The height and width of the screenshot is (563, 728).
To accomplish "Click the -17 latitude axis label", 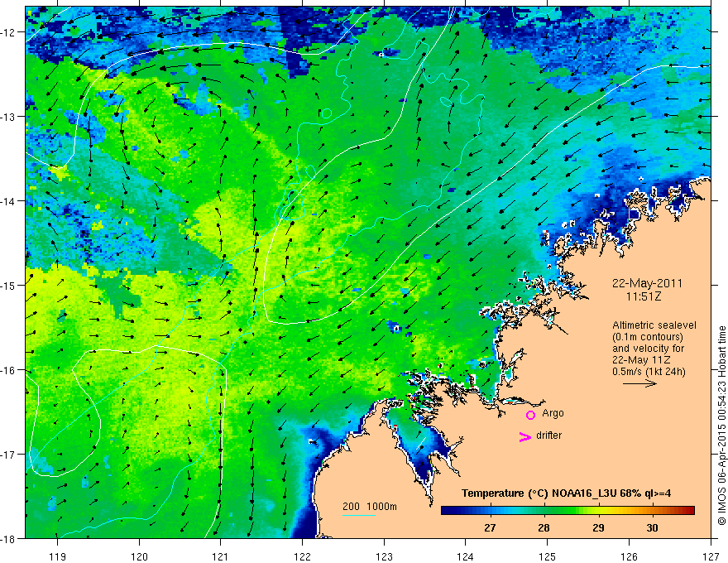I will point(9,455).
